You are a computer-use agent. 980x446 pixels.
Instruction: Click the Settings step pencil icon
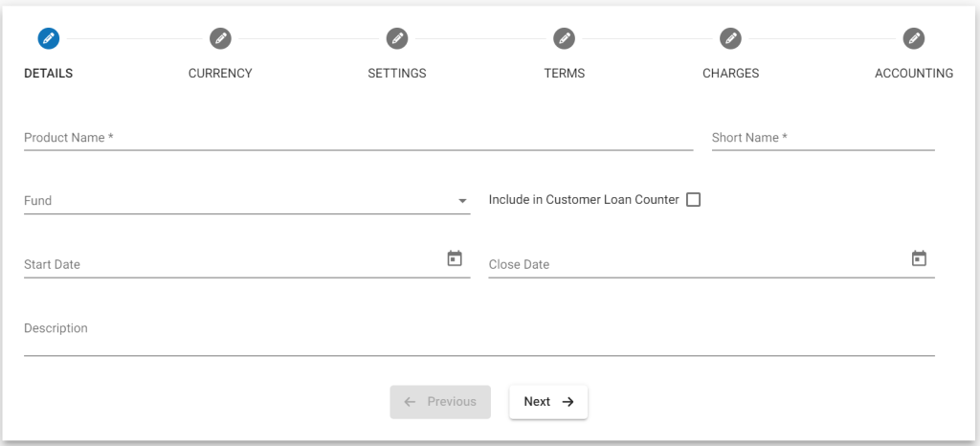[397, 38]
